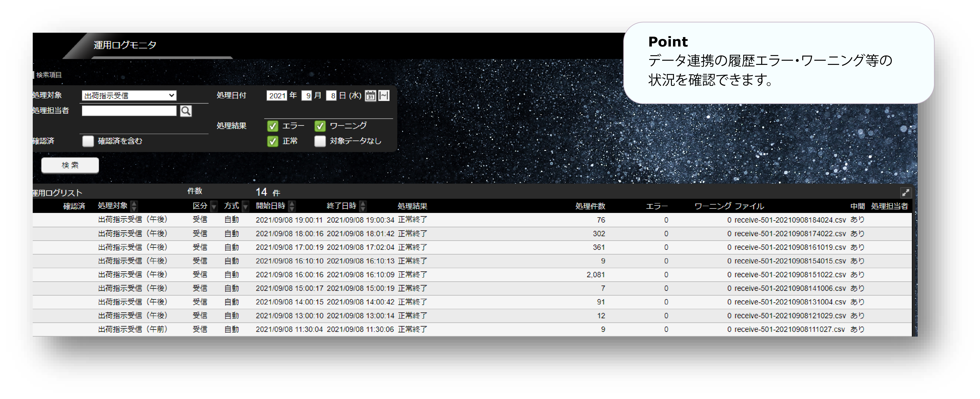
Task: Select file receive-501-20210908184024.csv
Action: click(790, 220)
